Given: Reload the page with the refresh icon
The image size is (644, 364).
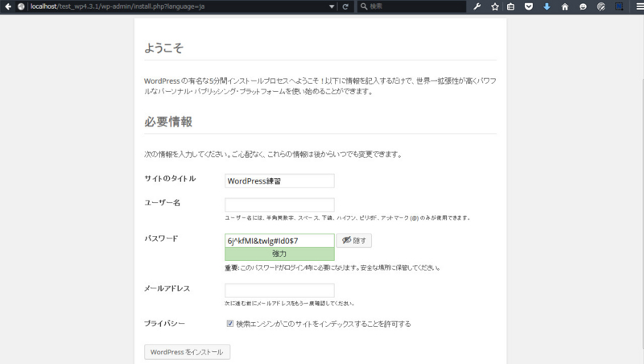Looking at the screenshot, I should click(x=345, y=6).
